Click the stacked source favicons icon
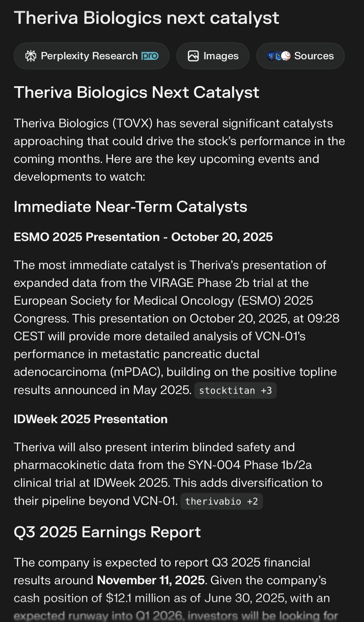 pyautogui.click(x=279, y=56)
